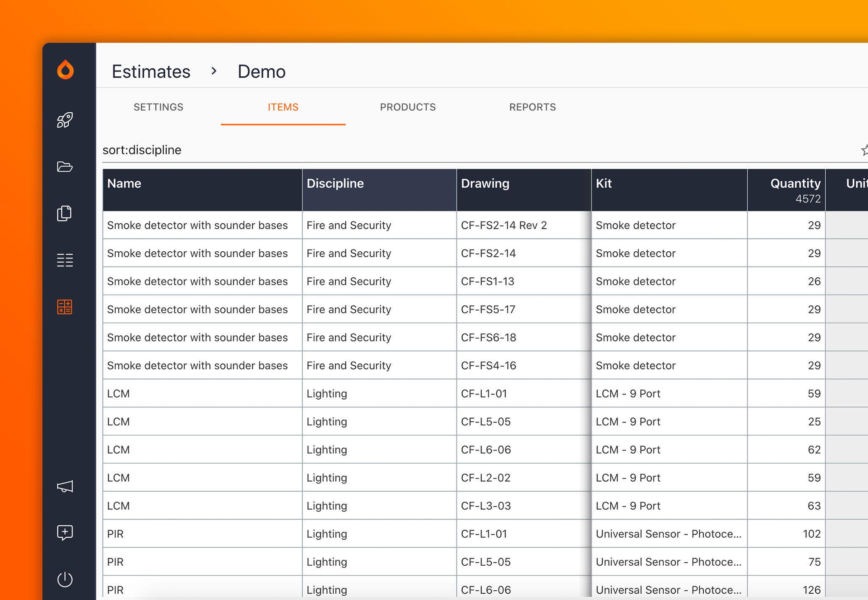Click the Demo breadcrumb title
Viewport: 868px width, 600px height.
[262, 72]
